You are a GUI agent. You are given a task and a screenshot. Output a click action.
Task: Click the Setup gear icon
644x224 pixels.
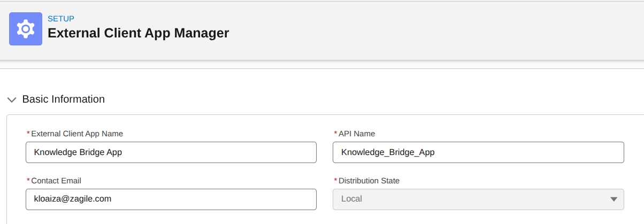click(26, 29)
